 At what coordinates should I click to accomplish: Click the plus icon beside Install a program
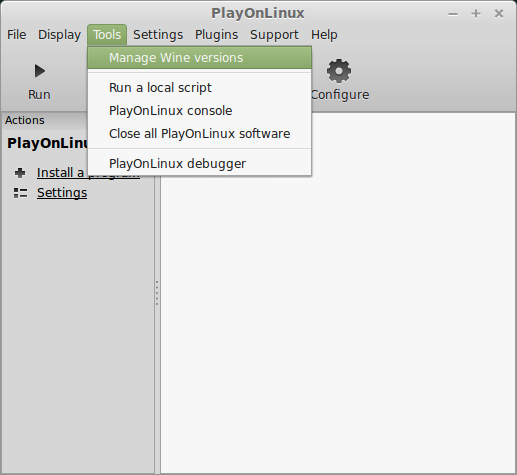[20, 173]
